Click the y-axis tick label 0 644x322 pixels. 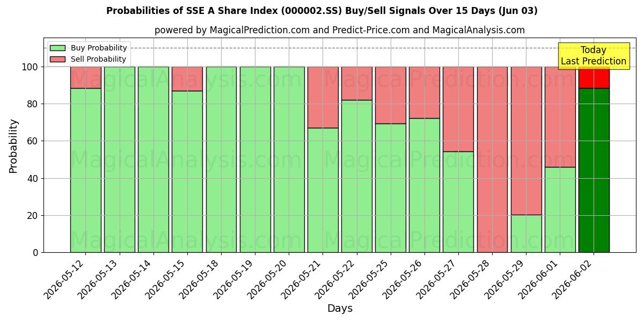coord(36,253)
